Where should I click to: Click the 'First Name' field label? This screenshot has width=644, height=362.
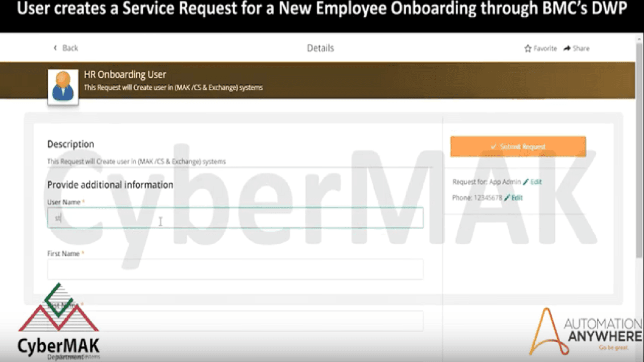click(63, 253)
